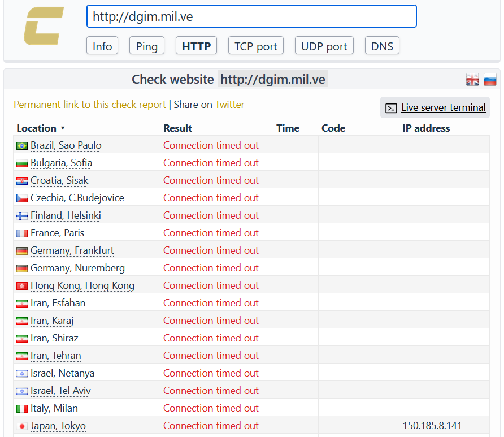The image size is (504, 437).
Task: Click the Italy flag icon
Action: tap(22, 409)
